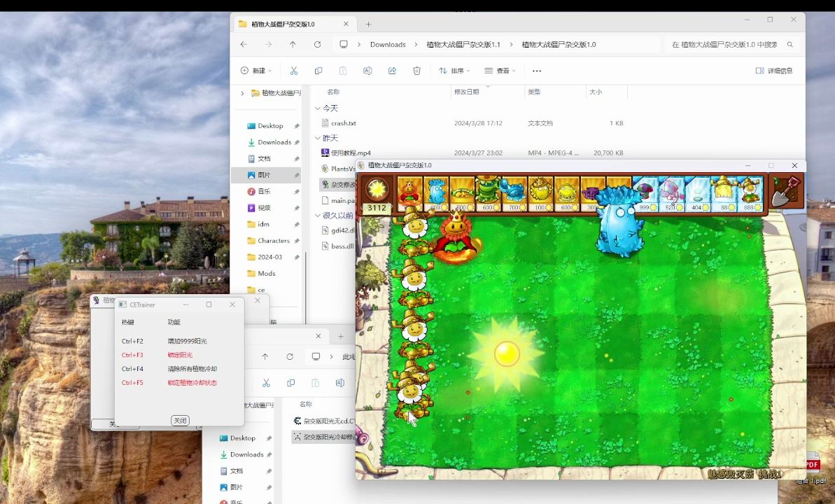Expand the 植物大战僵尸 folder tree node
The height and width of the screenshot is (504, 835).
pos(243,93)
